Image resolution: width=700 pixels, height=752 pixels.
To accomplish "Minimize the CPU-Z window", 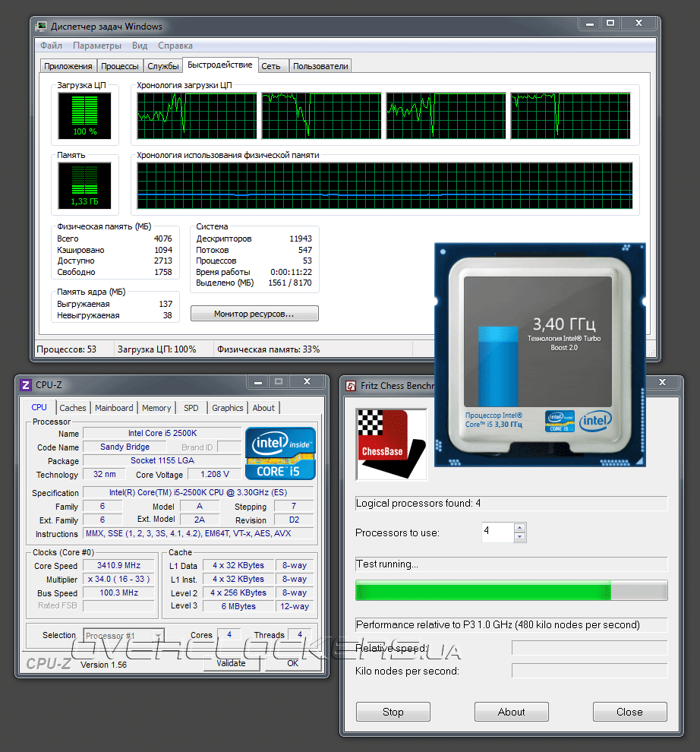I will 258,382.
